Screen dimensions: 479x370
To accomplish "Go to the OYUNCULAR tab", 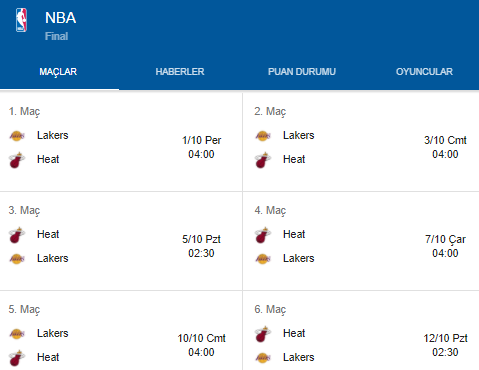I will pos(424,72).
